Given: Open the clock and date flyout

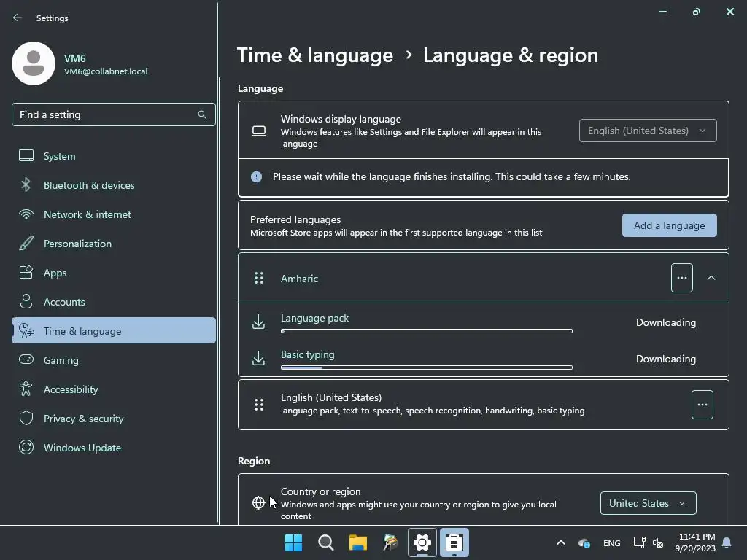Looking at the screenshot, I should (x=695, y=542).
